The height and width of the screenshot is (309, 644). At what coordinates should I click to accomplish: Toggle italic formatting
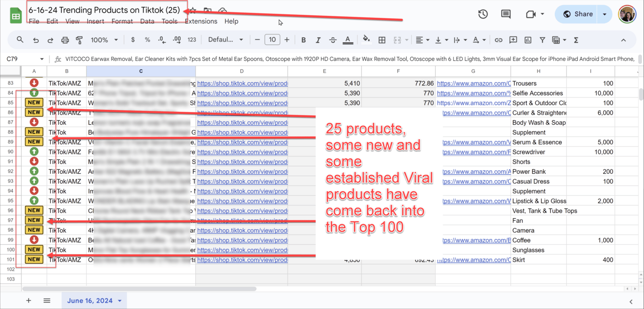318,40
